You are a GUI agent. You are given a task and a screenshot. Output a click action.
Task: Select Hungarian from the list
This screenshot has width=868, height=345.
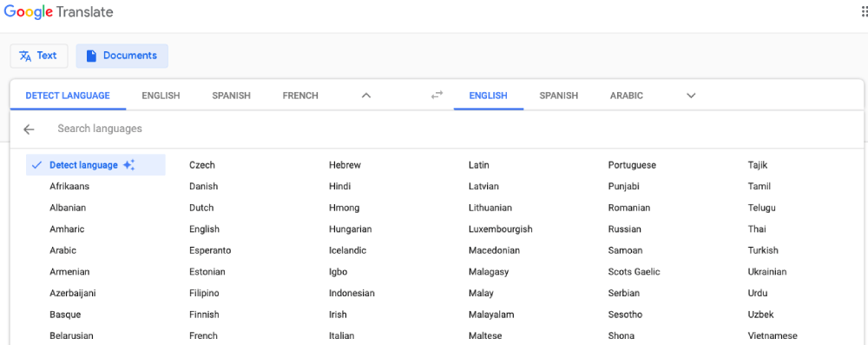click(351, 229)
